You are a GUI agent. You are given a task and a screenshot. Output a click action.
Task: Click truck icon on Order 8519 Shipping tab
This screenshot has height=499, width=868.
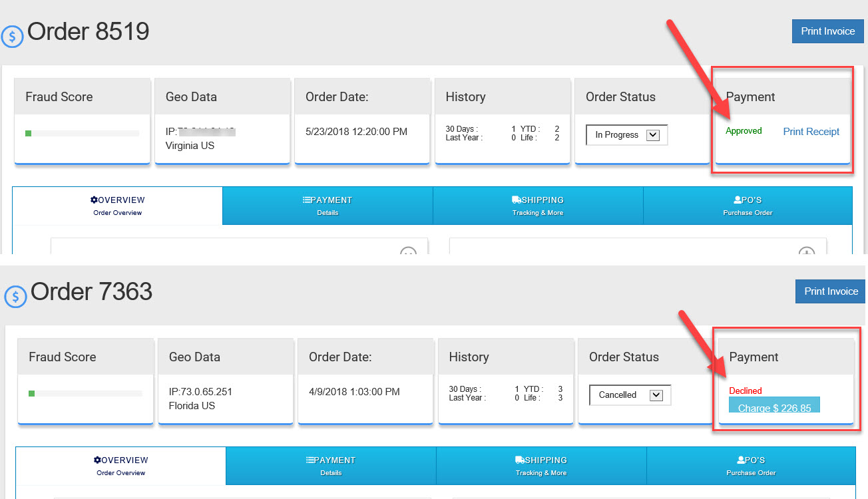pos(517,200)
